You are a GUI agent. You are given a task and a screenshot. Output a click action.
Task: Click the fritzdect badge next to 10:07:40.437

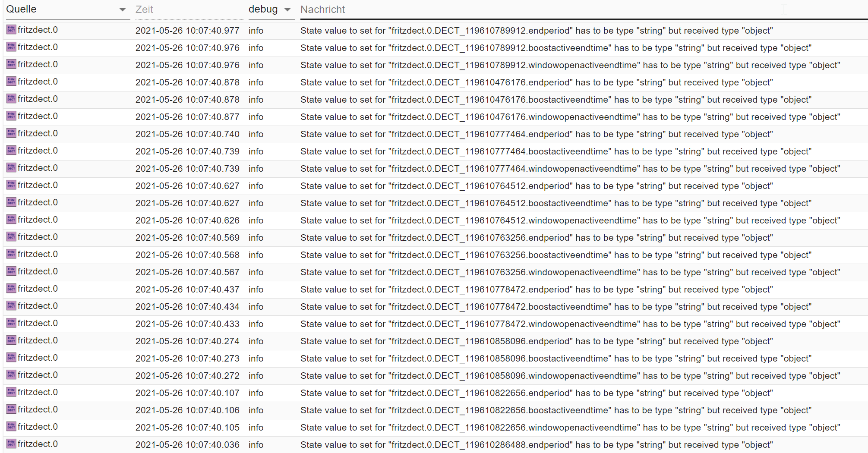pos(11,288)
